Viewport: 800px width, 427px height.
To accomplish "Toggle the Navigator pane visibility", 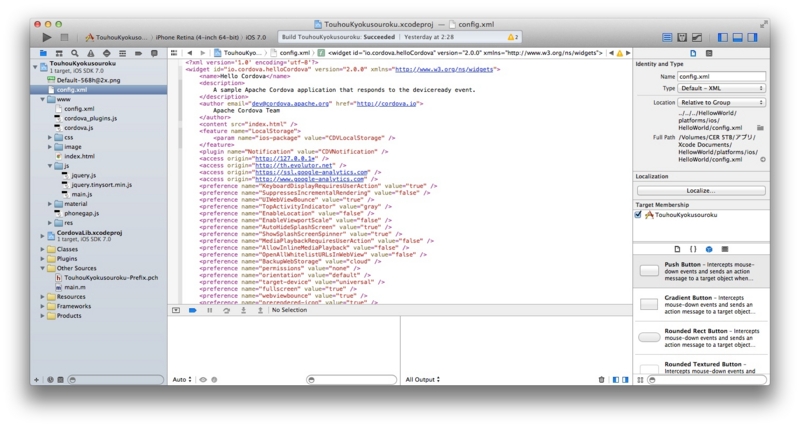I will 722,37.
